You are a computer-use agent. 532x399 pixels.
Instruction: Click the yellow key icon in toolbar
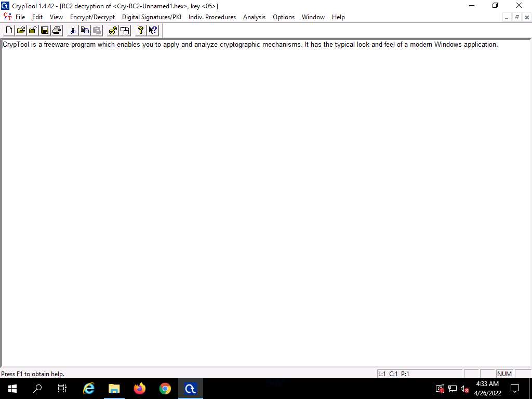pyautogui.click(x=113, y=30)
